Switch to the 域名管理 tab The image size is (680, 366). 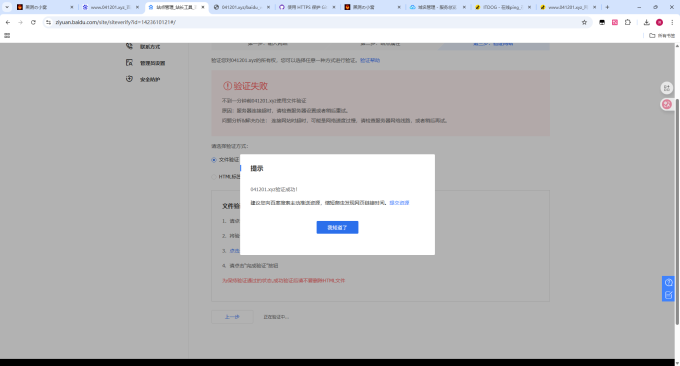[437, 7]
